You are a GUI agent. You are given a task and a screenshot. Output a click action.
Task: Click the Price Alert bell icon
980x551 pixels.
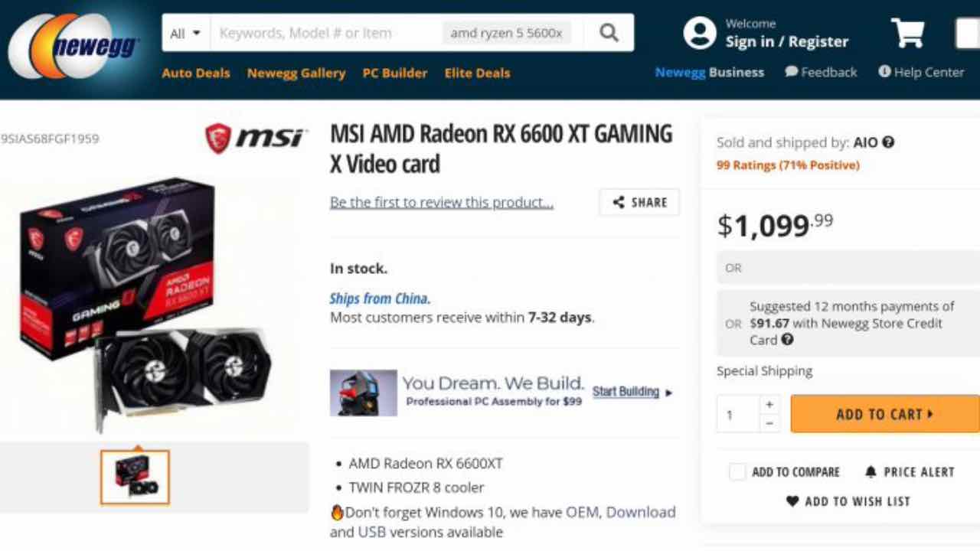pyautogui.click(x=871, y=472)
